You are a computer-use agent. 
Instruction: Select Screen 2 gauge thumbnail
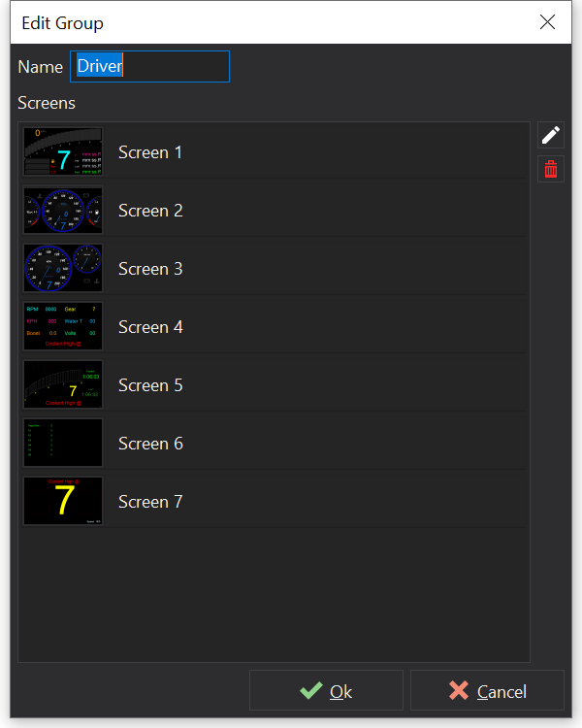(x=63, y=211)
